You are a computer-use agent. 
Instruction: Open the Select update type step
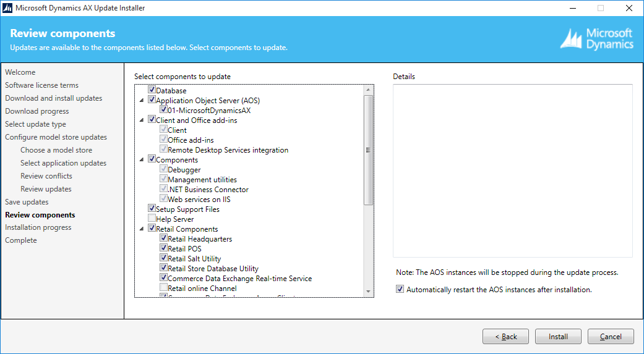(x=35, y=124)
